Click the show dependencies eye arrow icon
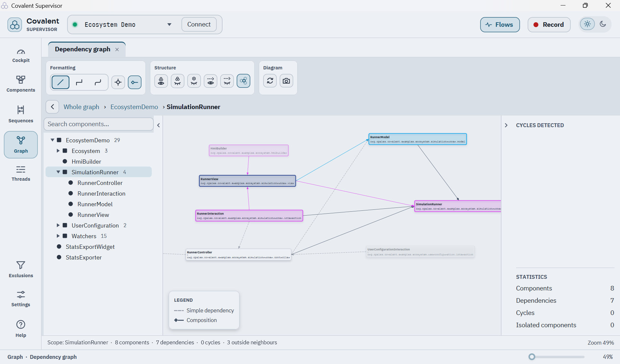 [x=211, y=81]
